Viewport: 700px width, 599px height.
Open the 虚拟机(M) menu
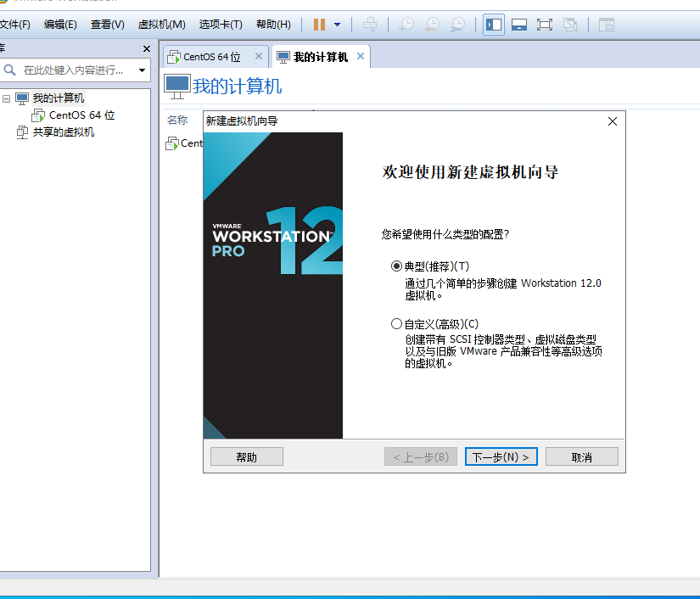point(161,25)
